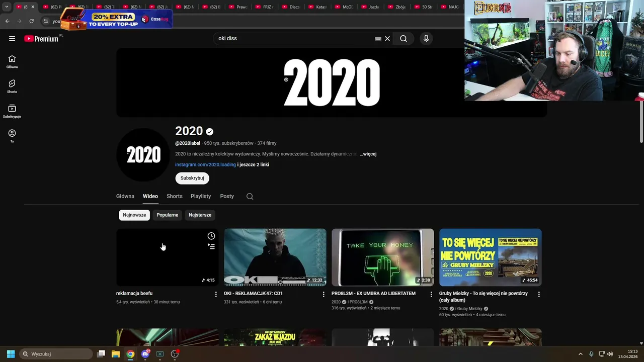This screenshot has width=644, height=362.
Task: Select the channel Wideo tab
Action: [150, 196]
